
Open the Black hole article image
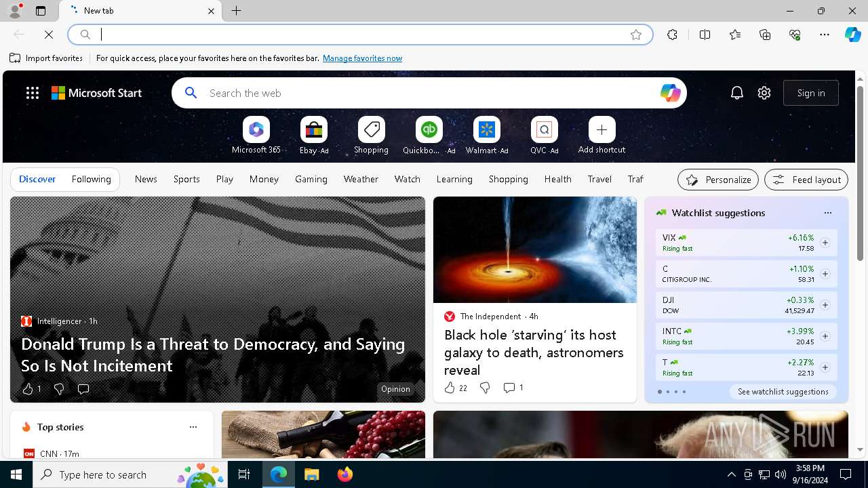coord(535,250)
